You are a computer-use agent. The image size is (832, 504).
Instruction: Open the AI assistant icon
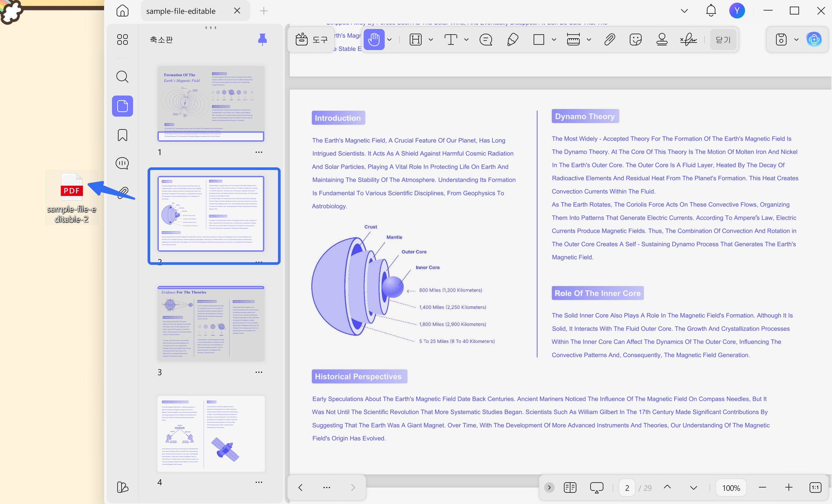pyautogui.click(x=814, y=40)
